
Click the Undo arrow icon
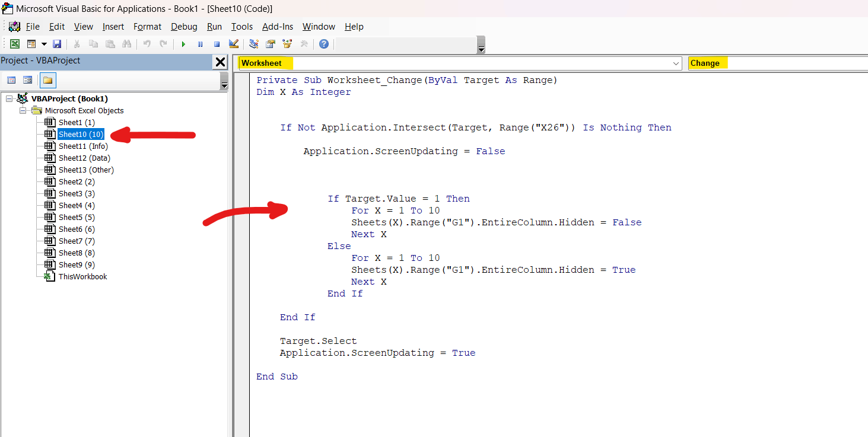(x=147, y=44)
